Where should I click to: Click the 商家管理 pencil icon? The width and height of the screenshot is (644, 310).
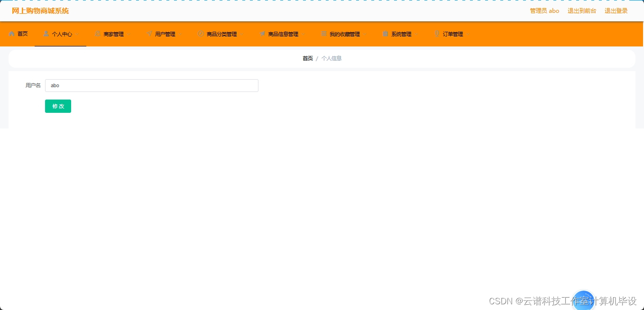click(97, 34)
